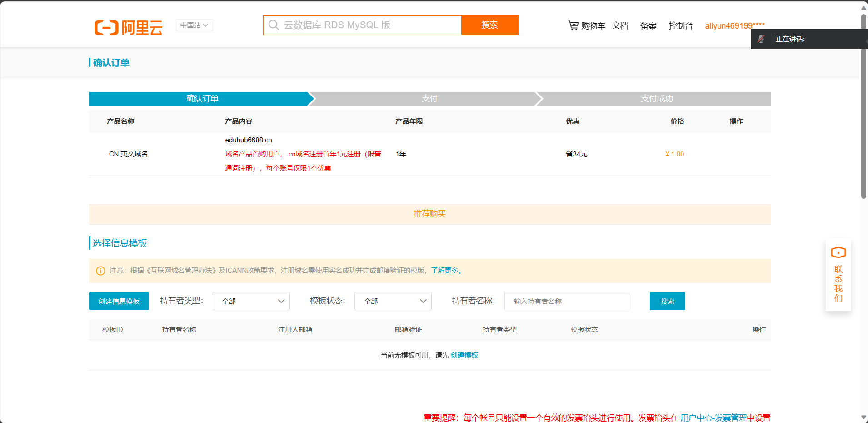This screenshot has width=868, height=423.
Task: Click the 省34元 discount text
Action: 576,154
